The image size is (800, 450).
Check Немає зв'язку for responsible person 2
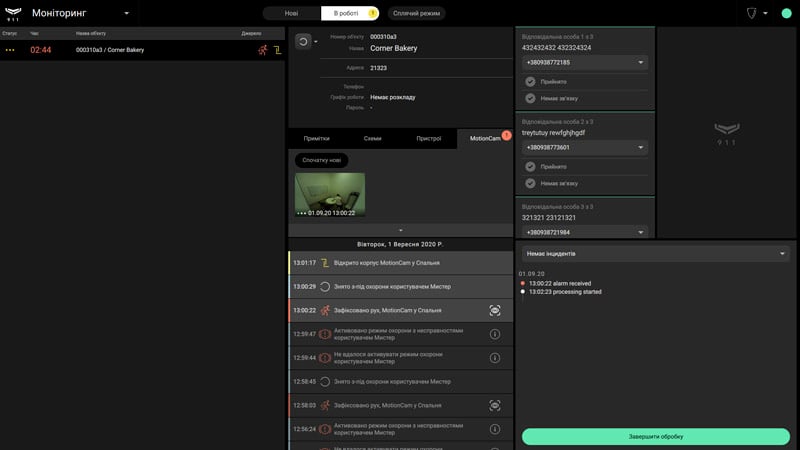click(530, 183)
